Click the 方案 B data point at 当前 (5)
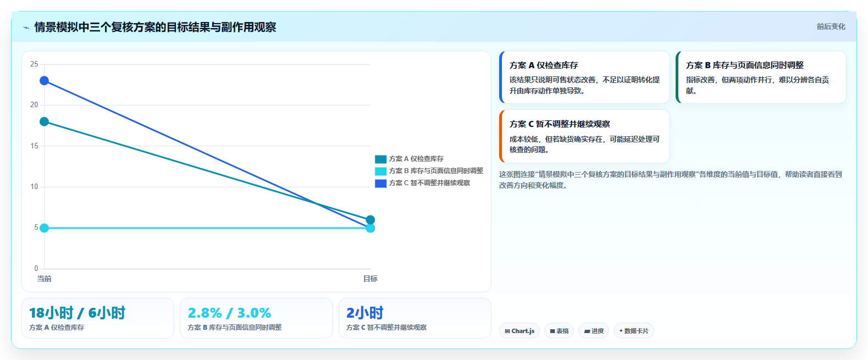868x360 pixels. [x=44, y=228]
